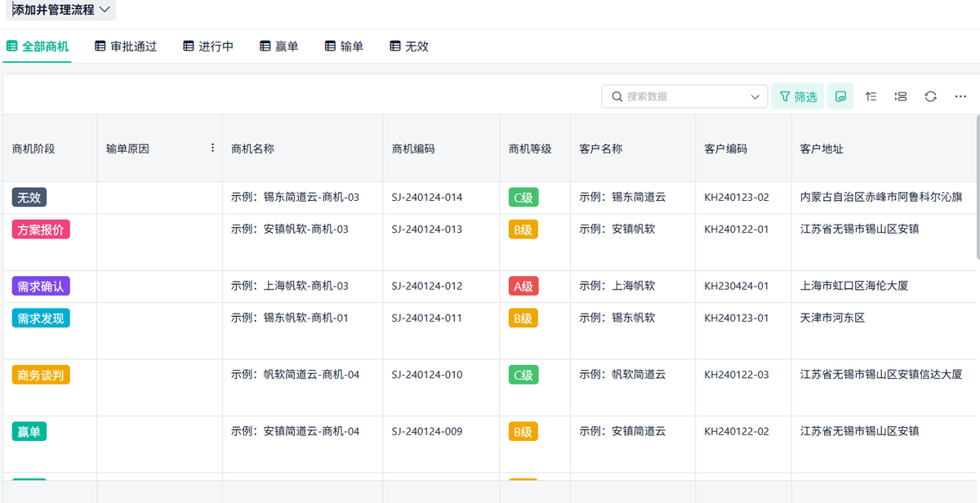Click inside the 搜索数据 search field
The width and height of the screenshot is (980, 503).
[x=684, y=96]
